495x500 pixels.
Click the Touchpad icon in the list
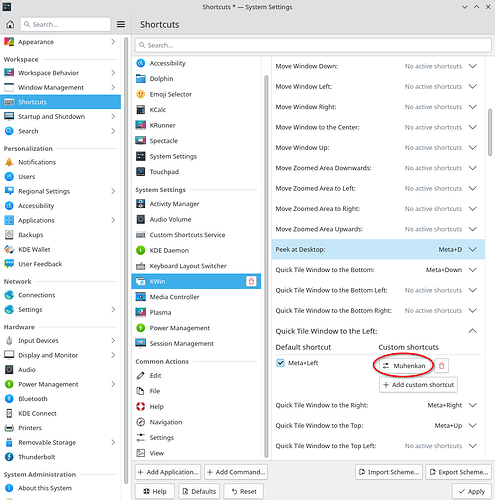tap(141, 172)
